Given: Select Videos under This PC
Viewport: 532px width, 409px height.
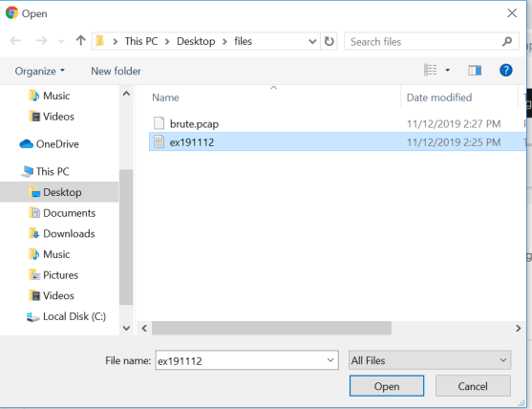Looking at the screenshot, I should (52, 295).
